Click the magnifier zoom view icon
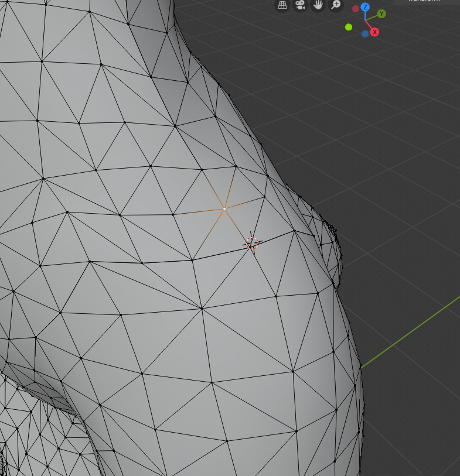Screen dimensions: 460x476 point(336,5)
